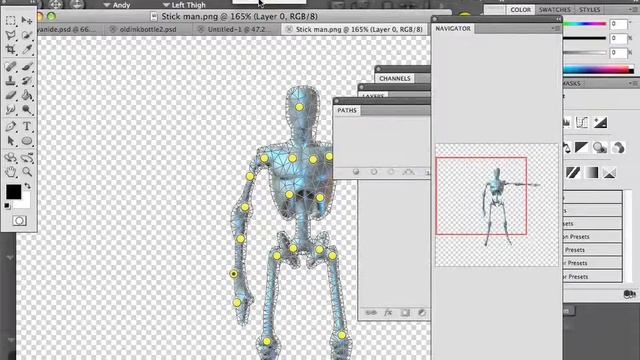This screenshot has width=640, height=360.
Task: Switch to oldinkbottle2.psd document tab
Action: tap(148, 29)
